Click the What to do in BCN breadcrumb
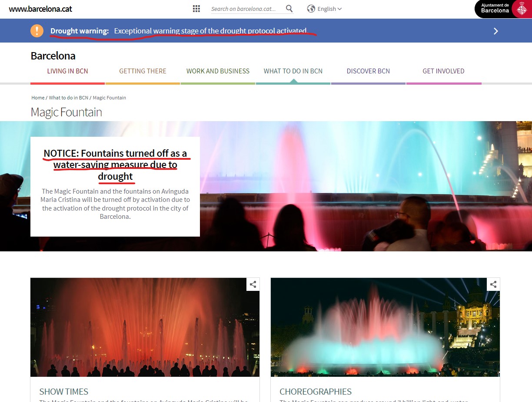 (x=68, y=98)
